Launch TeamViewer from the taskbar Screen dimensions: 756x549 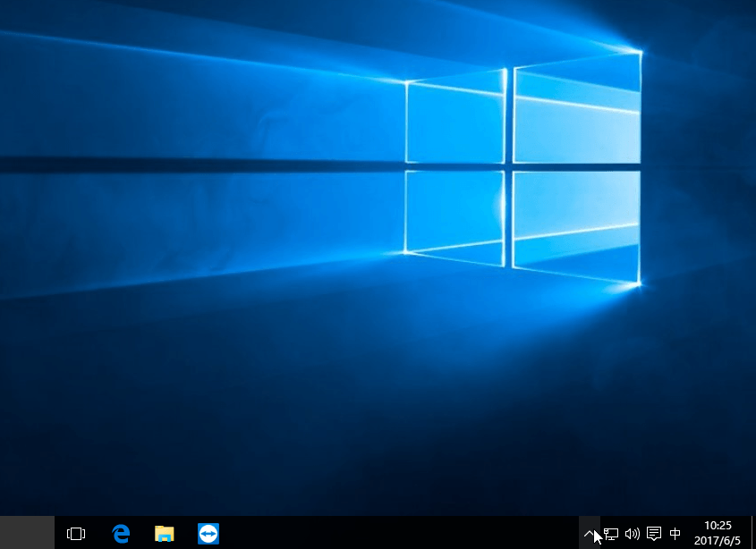pos(208,534)
